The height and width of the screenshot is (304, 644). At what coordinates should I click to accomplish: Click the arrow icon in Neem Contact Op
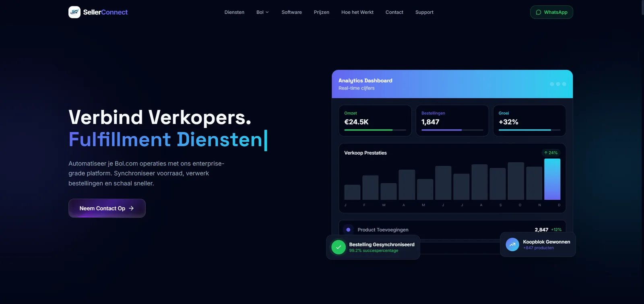click(x=131, y=208)
